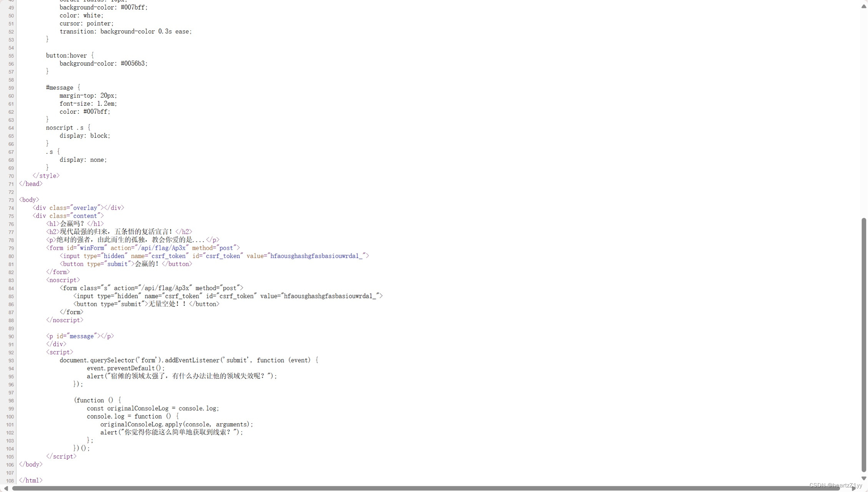Click the vertical scrollbar thumb
This screenshot has height=492, width=868.
click(x=864, y=344)
